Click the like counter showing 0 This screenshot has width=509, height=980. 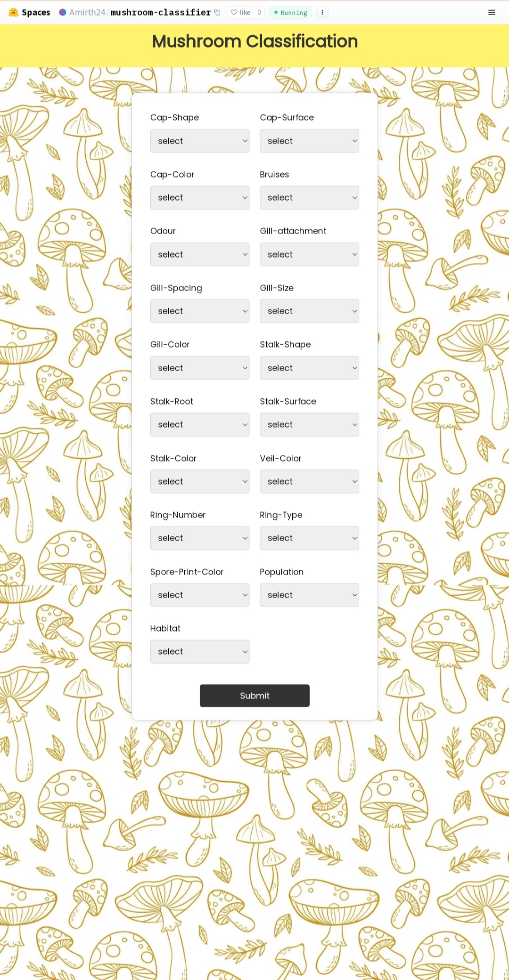(258, 12)
